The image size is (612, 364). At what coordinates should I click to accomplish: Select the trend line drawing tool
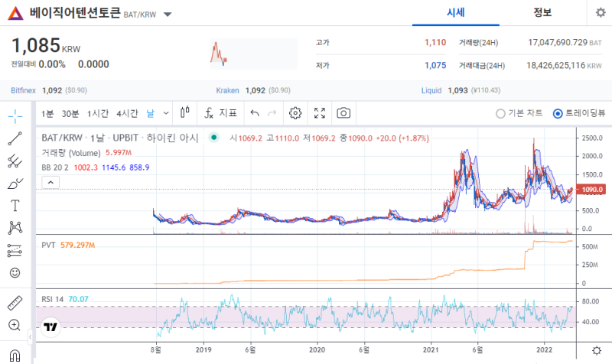(15, 138)
